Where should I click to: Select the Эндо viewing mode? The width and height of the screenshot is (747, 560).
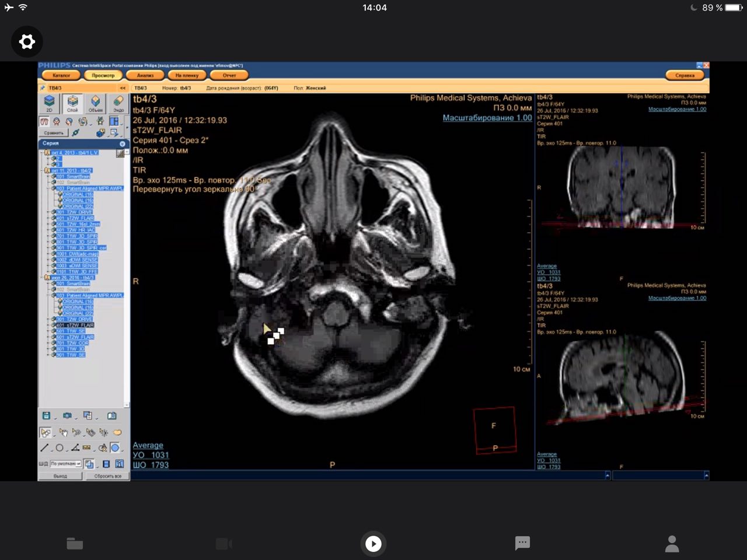(x=118, y=103)
